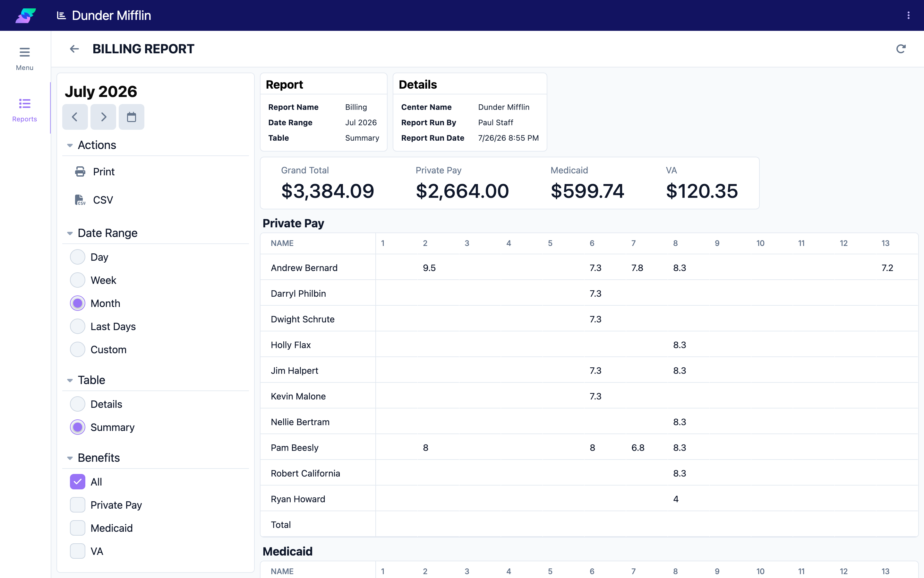Viewport: 924px width, 578px height.
Task: Collapse the Table section
Action: (70, 381)
